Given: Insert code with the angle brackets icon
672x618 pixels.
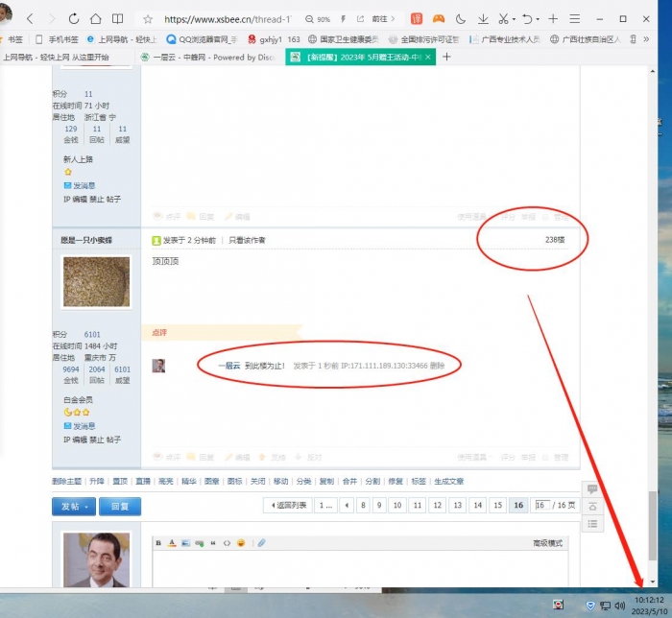Looking at the screenshot, I should (x=227, y=543).
